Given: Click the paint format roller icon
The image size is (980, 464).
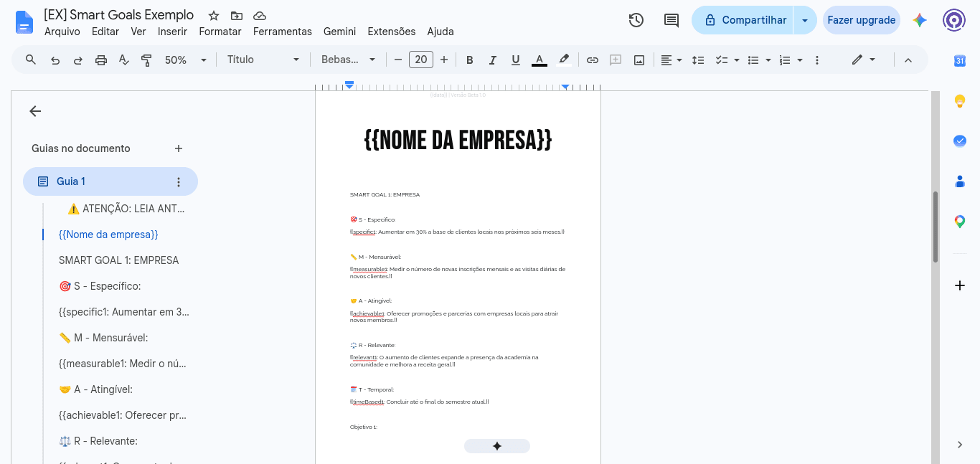Looking at the screenshot, I should coord(147,60).
